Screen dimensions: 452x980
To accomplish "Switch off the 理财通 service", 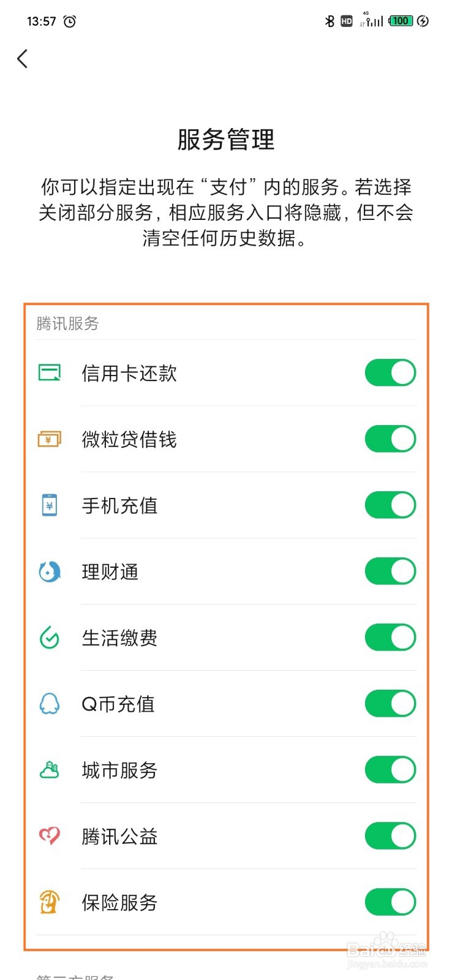I will [390, 571].
